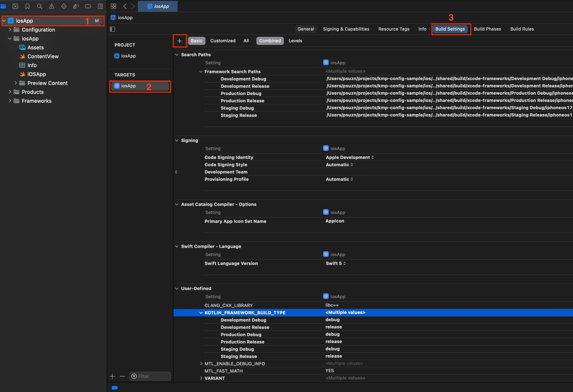Select the Customized settings filter
The width and height of the screenshot is (573, 392).
[223, 41]
